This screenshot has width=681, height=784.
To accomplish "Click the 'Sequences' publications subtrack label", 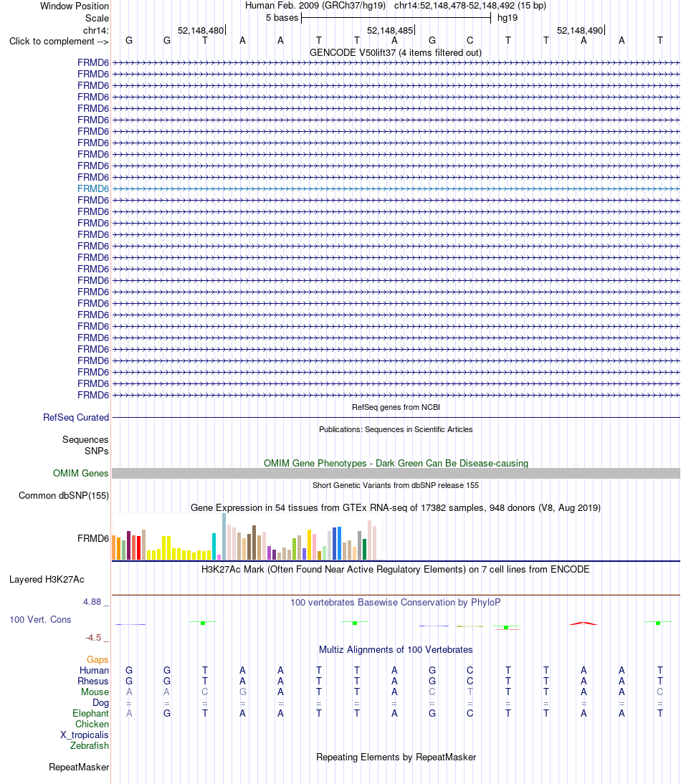I will tap(85, 439).
